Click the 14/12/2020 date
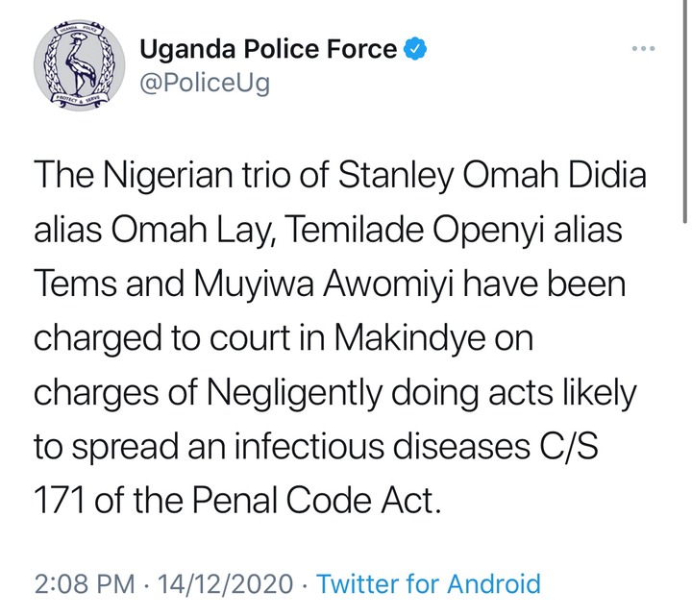 (225, 583)
